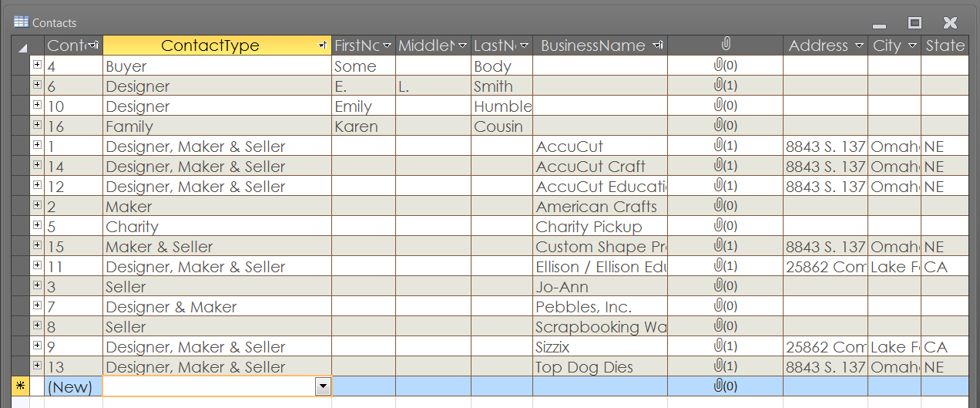
Task: Open attachment cell for Emily Humble row
Action: pyautogui.click(x=725, y=106)
